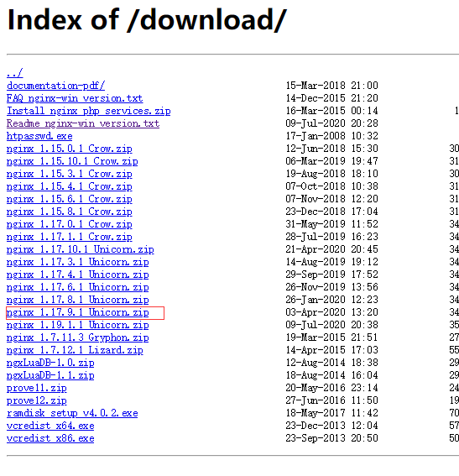This screenshot has width=459, height=476.
Task: Select date 12-Aug-2014 18:38
Action: (x=332, y=363)
